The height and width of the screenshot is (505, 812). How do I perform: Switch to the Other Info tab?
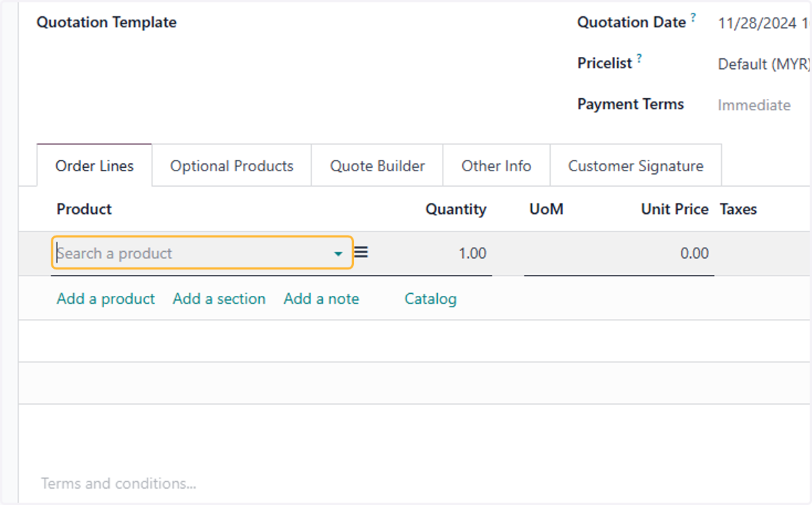point(496,166)
